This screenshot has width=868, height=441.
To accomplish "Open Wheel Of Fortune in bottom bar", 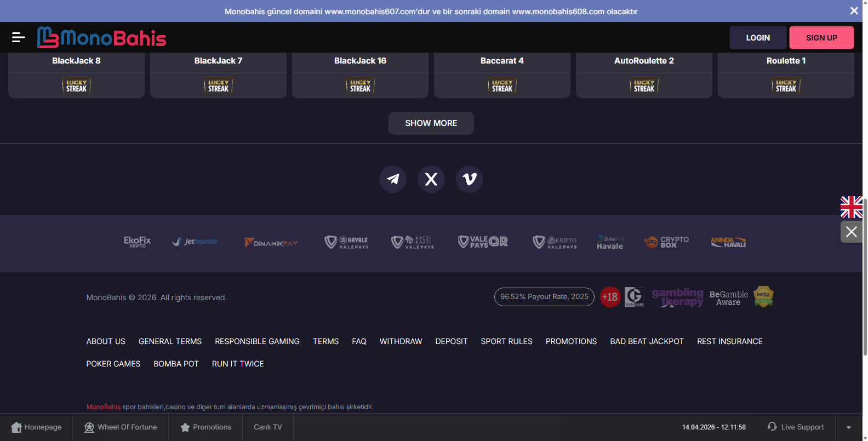I will coord(121,427).
